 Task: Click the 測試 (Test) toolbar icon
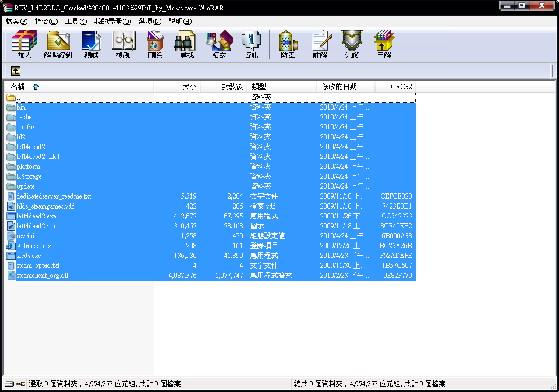pyautogui.click(x=91, y=45)
